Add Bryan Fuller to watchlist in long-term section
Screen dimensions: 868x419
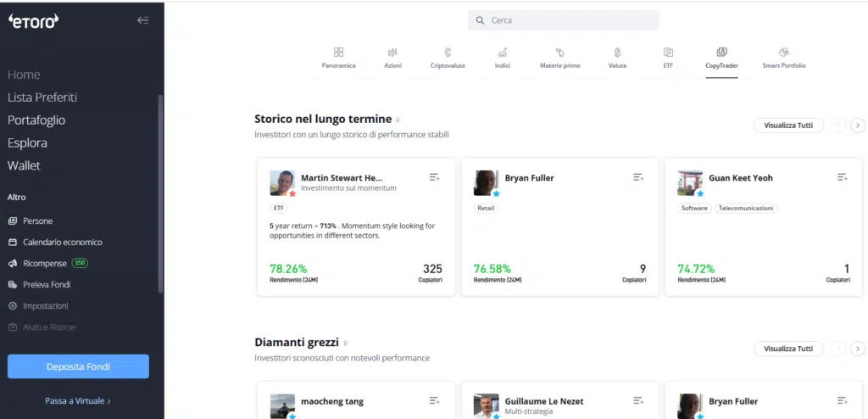[x=638, y=177]
